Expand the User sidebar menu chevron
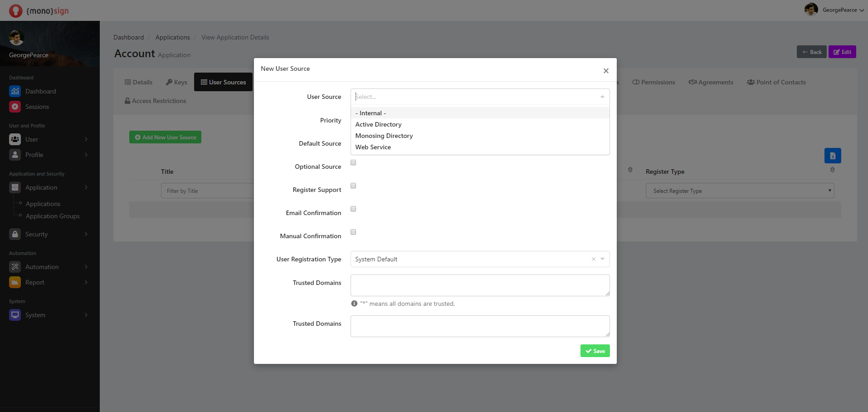This screenshot has height=412, width=868. point(86,139)
